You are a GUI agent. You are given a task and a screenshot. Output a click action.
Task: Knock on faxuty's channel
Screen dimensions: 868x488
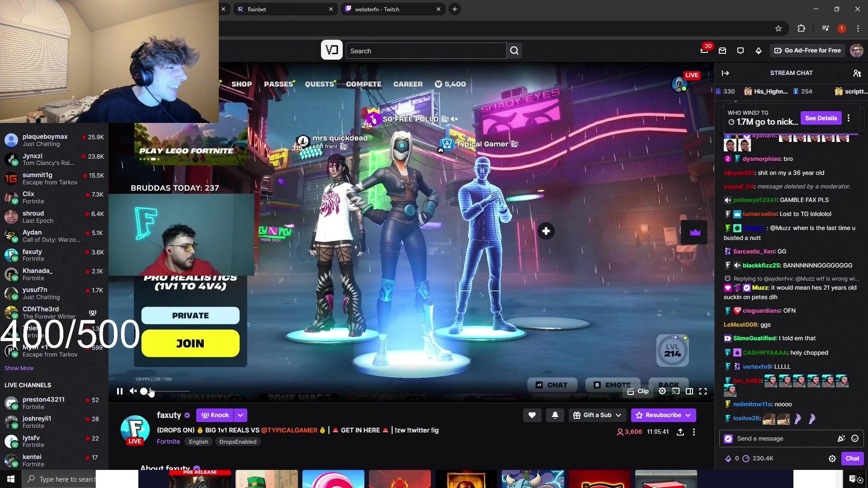215,415
